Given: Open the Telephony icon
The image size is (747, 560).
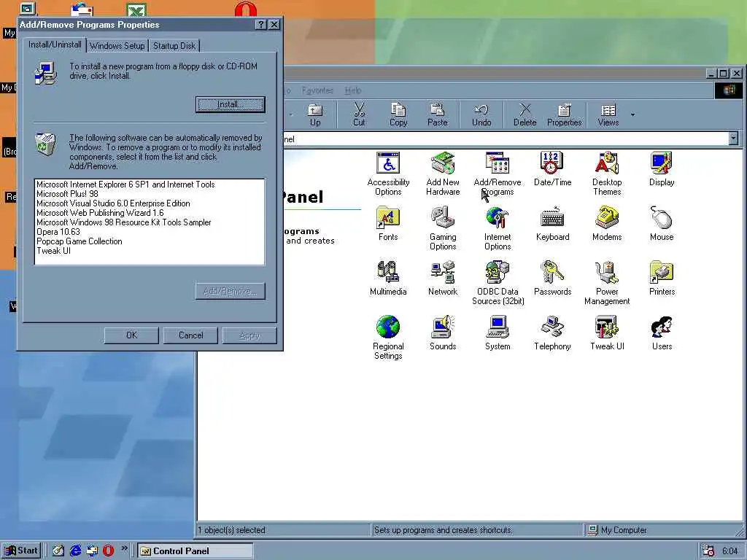Looking at the screenshot, I should 552,333.
